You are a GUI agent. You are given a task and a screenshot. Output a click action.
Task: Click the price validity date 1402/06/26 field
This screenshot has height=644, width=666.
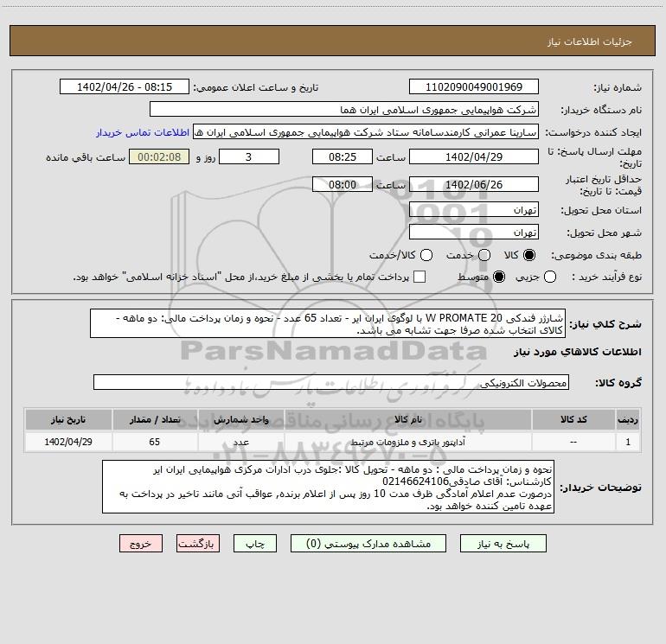tap(474, 184)
